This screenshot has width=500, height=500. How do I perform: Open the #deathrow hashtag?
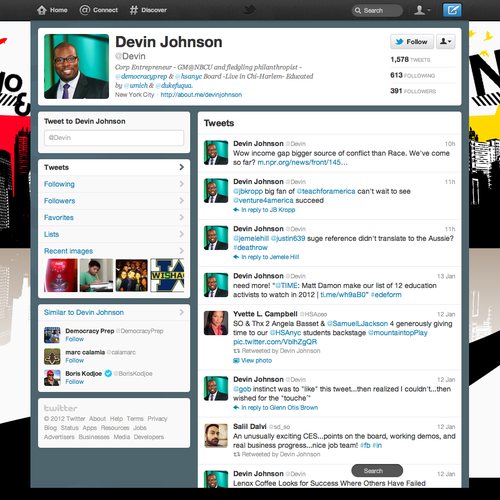[250, 248]
